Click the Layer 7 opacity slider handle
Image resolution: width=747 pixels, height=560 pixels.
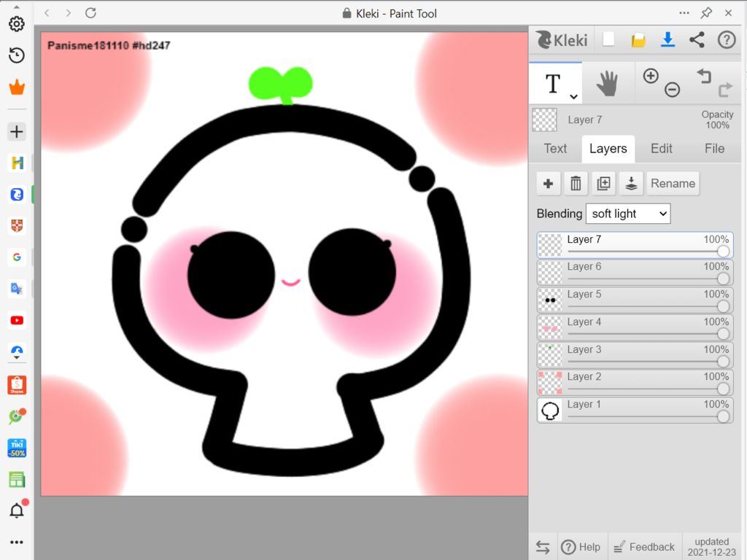[723, 252]
